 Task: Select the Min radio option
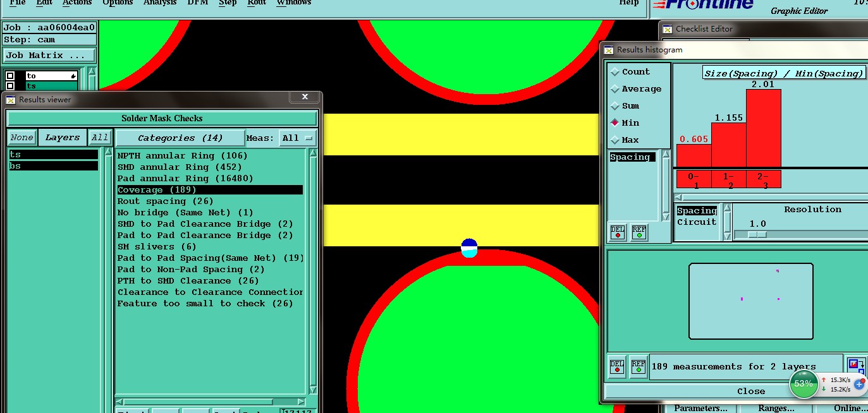point(614,123)
